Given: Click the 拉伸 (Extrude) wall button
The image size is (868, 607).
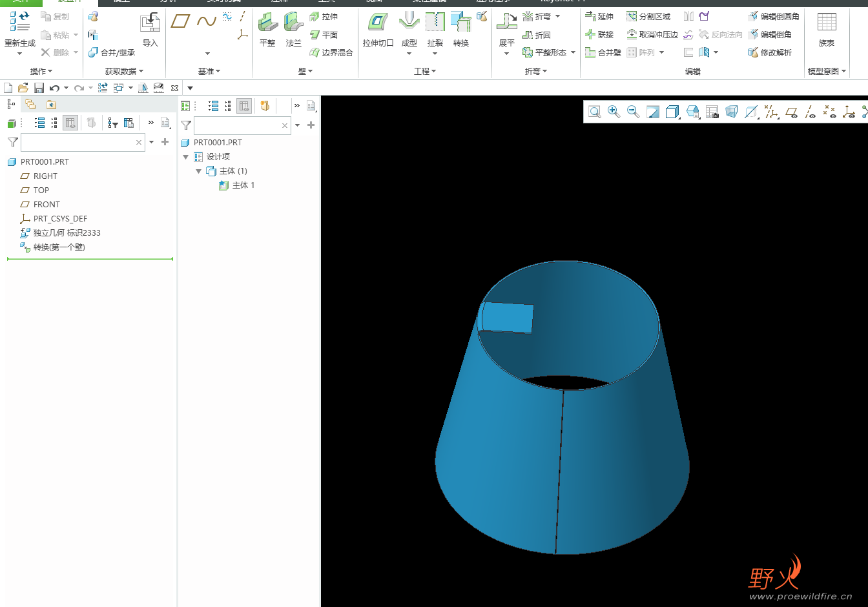Looking at the screenshot, I should pyautogui.click(x=324, y=16).
